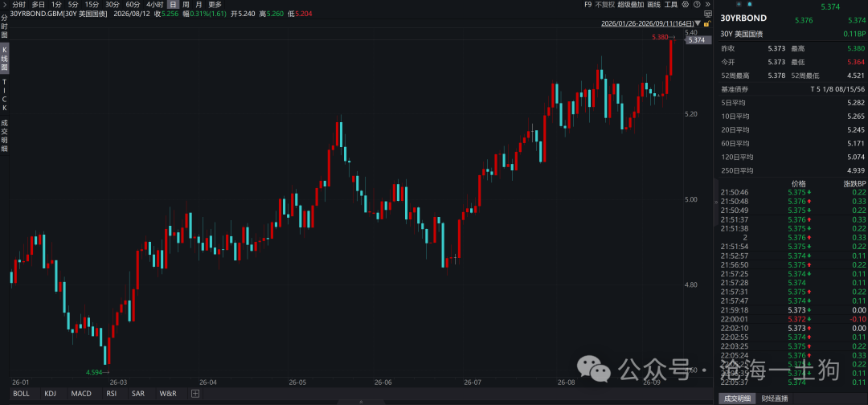Select weekly 周 interval

click(186, 4)
